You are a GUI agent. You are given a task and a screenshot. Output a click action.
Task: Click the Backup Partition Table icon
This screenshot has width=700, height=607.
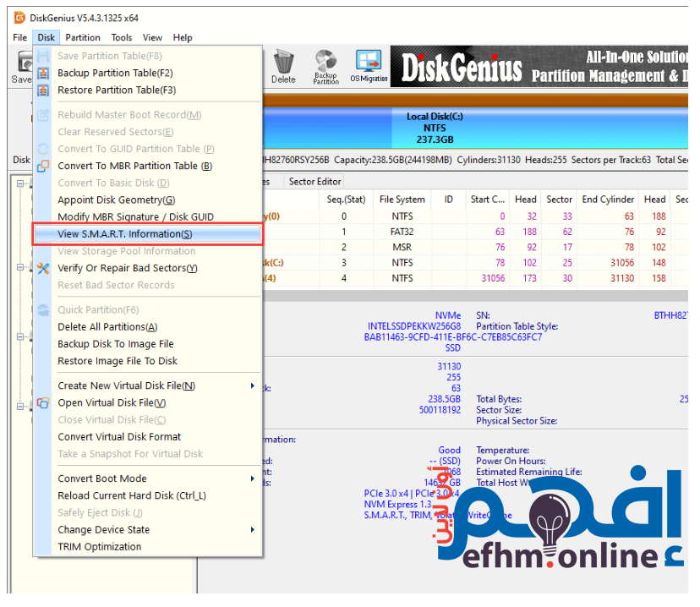[43, 73]
